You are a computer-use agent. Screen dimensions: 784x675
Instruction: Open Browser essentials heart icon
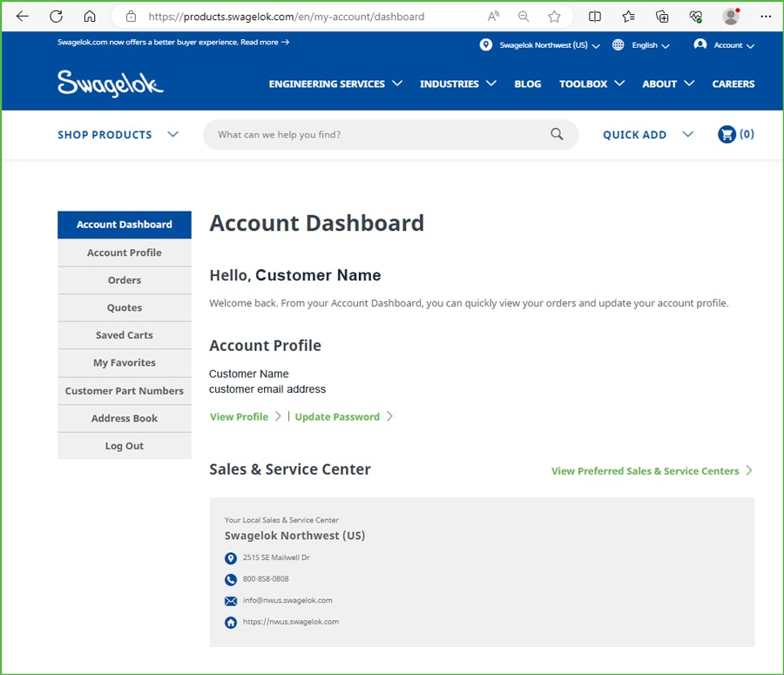pyautogui.click(x=695, y=17)
